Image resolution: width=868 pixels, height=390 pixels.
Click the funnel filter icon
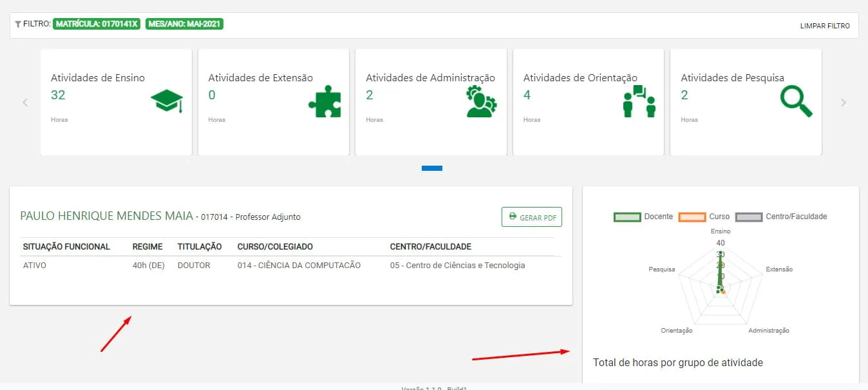pos(18,24)
